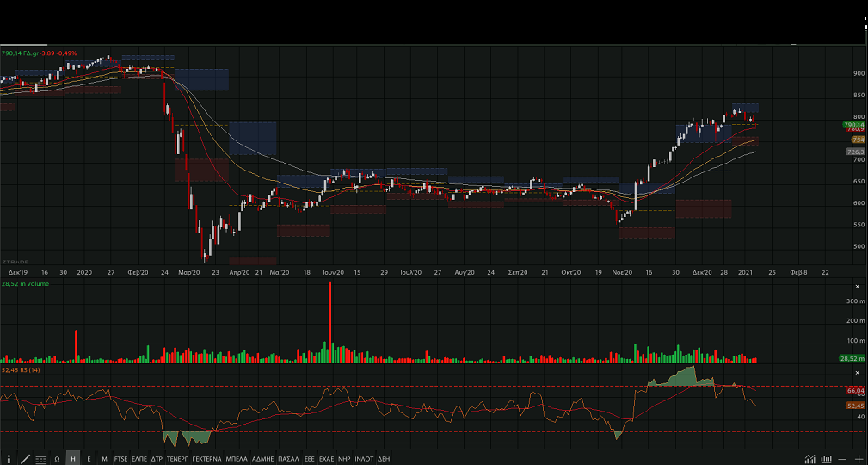Image resolution: width=868 pixels, height=465 pixels.
Task: Open the ΝΗΡ symbol tab
Action: (x=344, y=459)
